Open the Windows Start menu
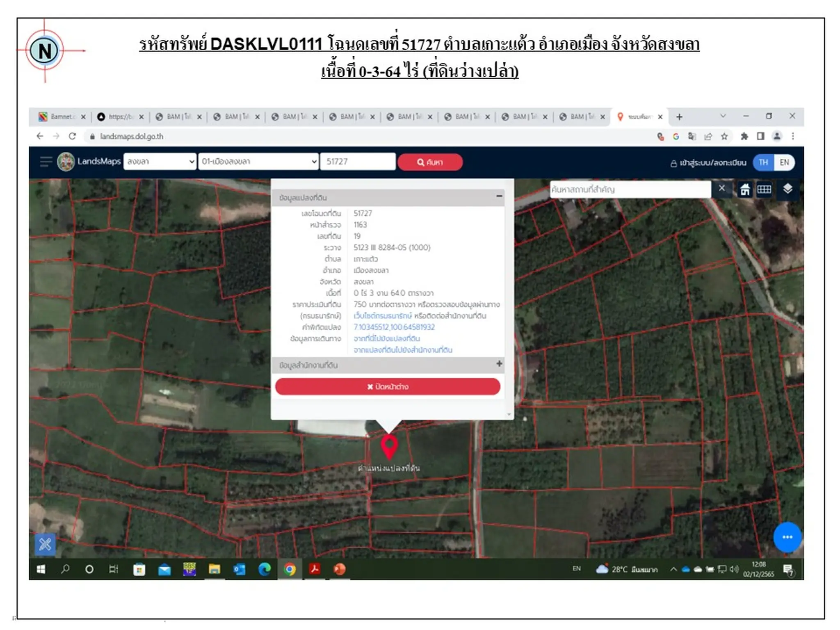The width and height of the screenshot is (840, 630). pos(41,569)
